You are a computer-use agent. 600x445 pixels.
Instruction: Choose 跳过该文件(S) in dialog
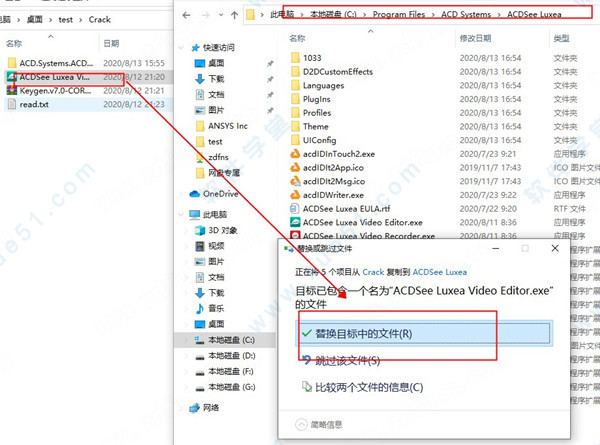(347, 360)
